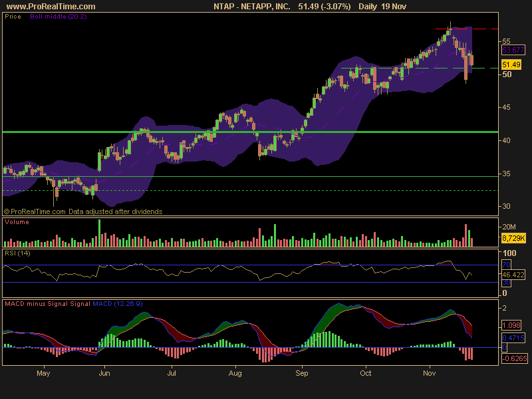532x399 pixels.
Task: Click the yellow 8,729K volume value box
Action: 513,238
